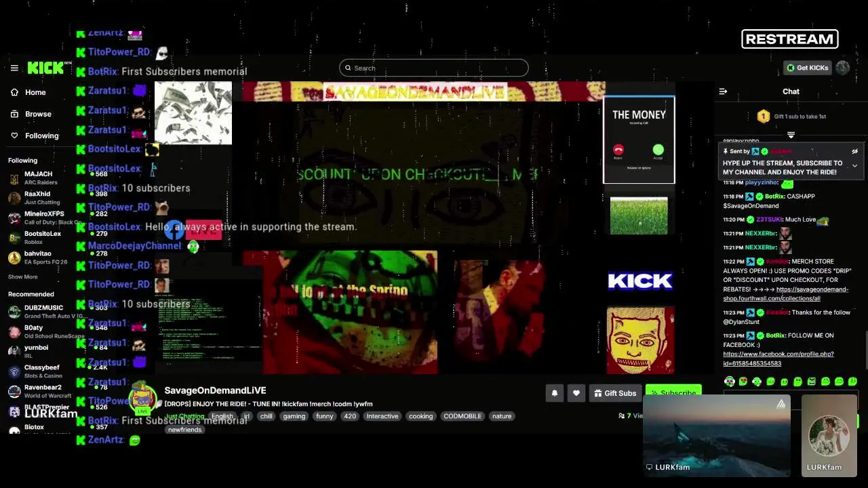The width and height of the screenshot is (868, 488).
Task: Click the pin icon on the pinned message
Action: point(726,151)
